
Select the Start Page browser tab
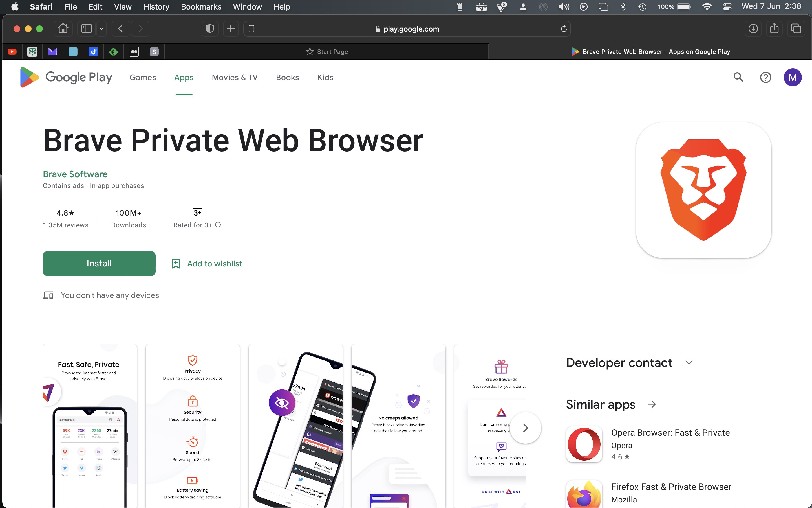click(x=326, y=52)
